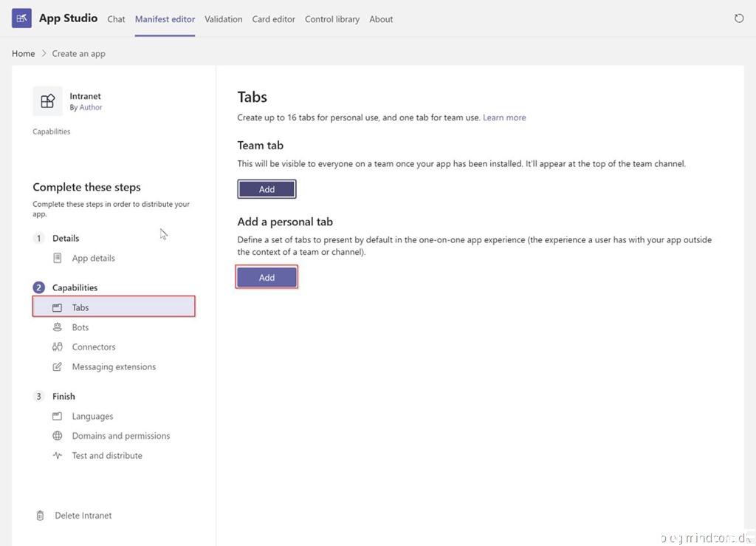The width and height of the screenshot is (756, 546).
Task: Go to the Control library tab
Action: [x=332, y=19]
